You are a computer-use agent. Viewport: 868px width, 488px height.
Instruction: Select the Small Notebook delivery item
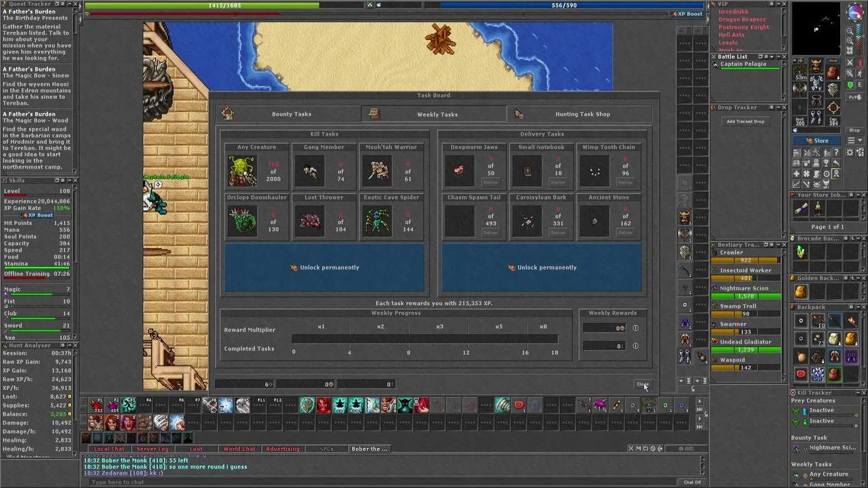527,171
